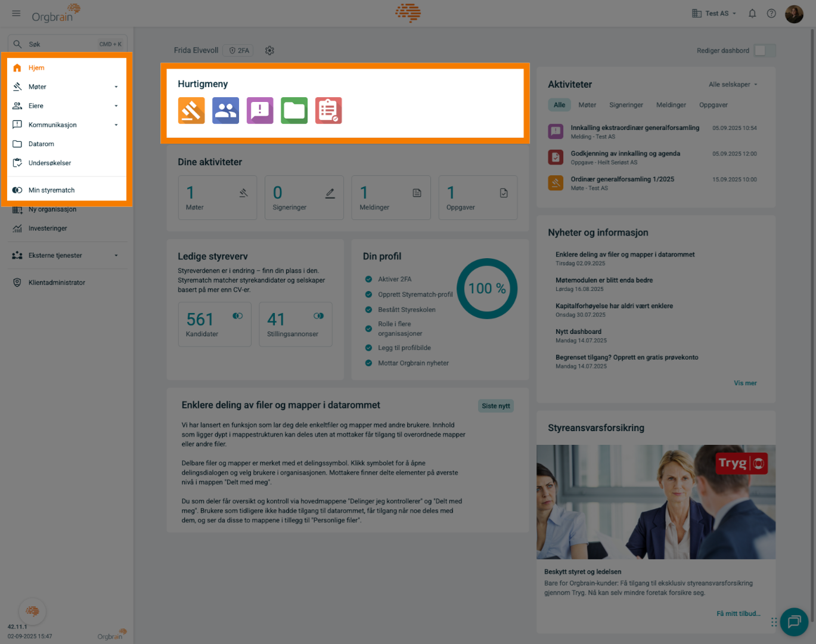Open news Kapitalforhøyelse har aldri vært enklere
Screen dimensions: 816x644
tap(614, 306)
